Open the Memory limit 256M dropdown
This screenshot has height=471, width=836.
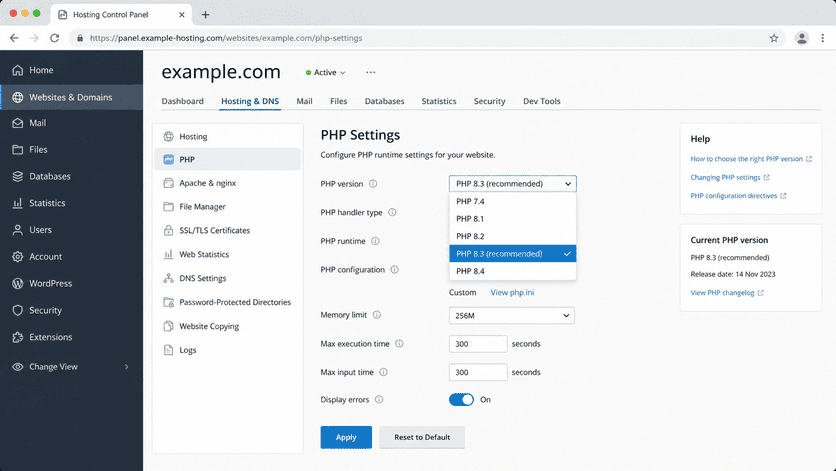tap(512, 315)
